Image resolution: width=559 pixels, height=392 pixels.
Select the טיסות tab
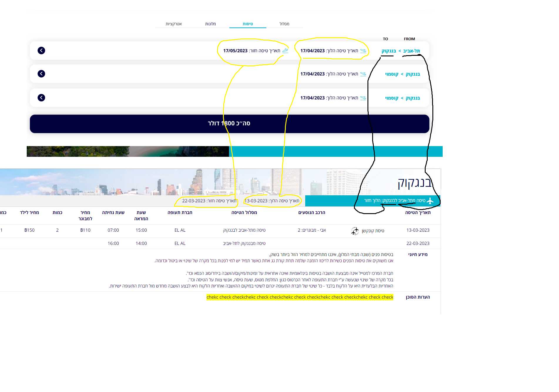coord(248,24)
